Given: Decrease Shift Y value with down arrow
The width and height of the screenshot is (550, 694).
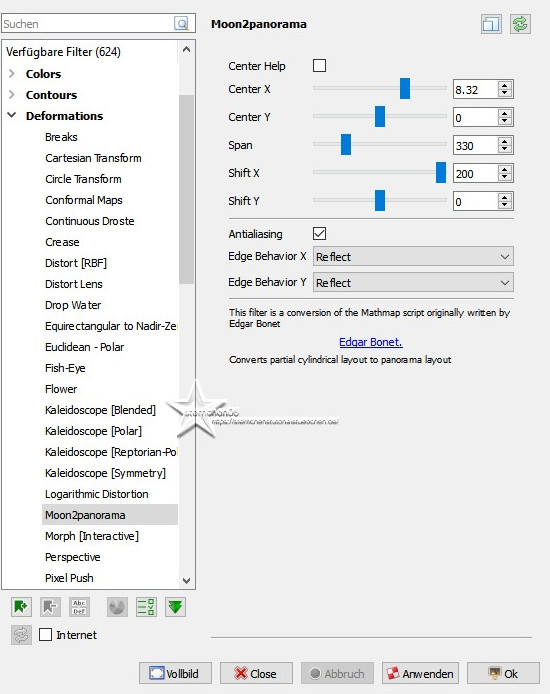Looking at the screenshot, I should point(504,205).
